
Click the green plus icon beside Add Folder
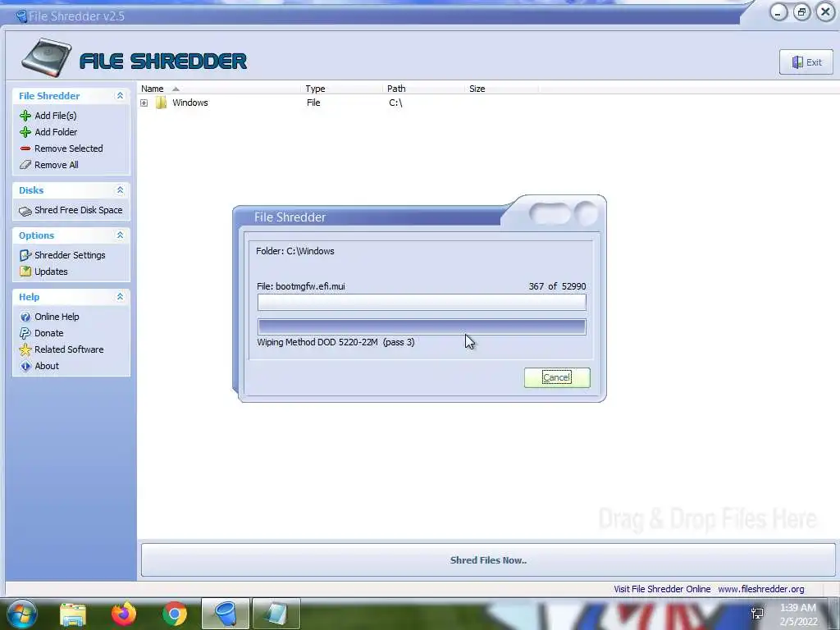[25, 132]
